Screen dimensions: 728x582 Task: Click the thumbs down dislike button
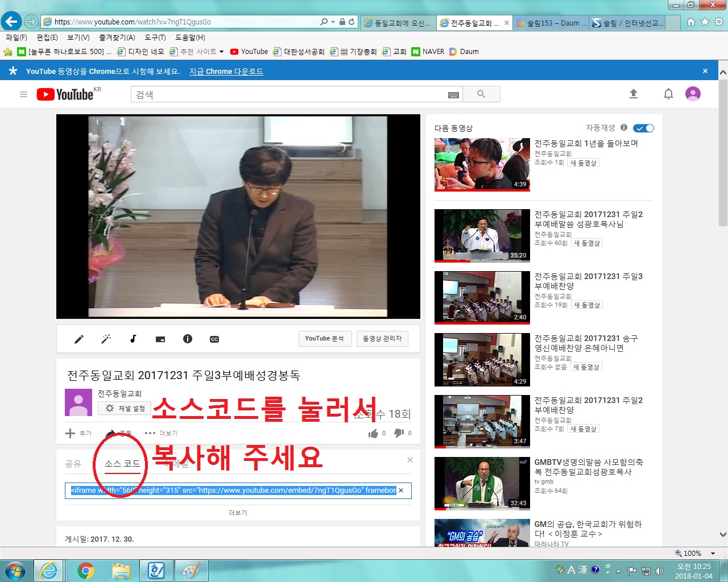pyautogui.click(x=399, y=434)
